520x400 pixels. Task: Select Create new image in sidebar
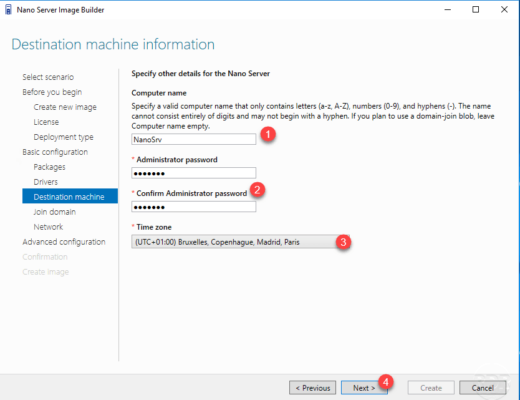click(65, 107)
